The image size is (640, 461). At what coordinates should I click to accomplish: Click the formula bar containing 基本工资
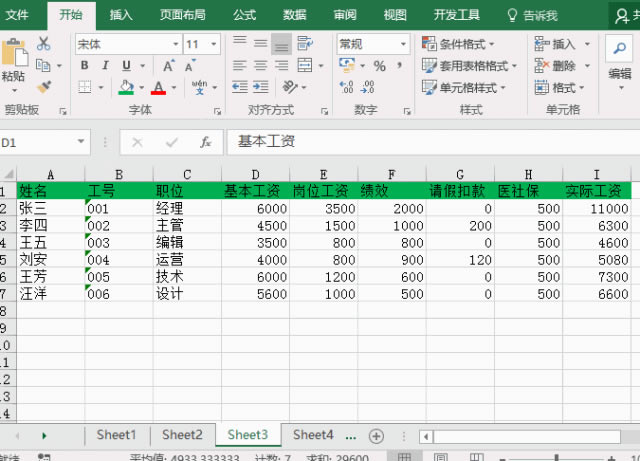430,143
